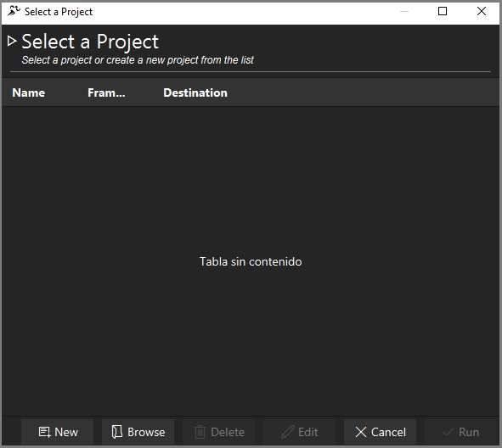Click the New project list icon
The height and width of the screenshot is (448, 502).
point(44,432)
